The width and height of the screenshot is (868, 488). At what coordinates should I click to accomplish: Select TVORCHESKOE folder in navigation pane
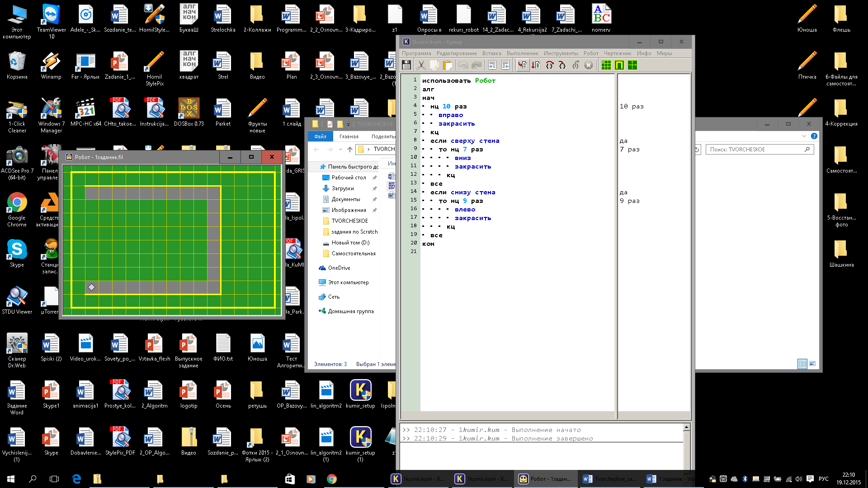[x=349, y=221]
